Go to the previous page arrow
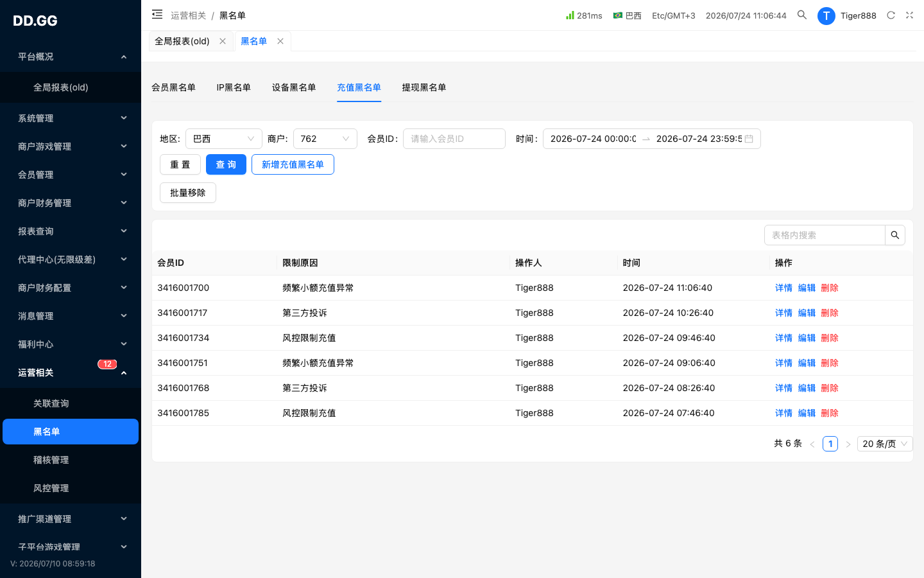 pos(812,444)
